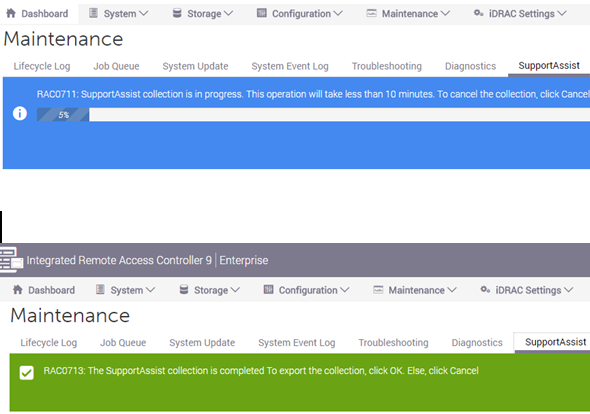
Task: Open the lower Troubleshooting tab
Action: click(393, 343)
